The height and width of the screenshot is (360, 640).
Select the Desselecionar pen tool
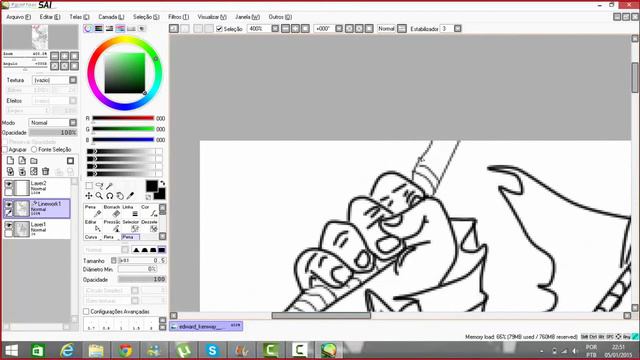pos(149,226)
